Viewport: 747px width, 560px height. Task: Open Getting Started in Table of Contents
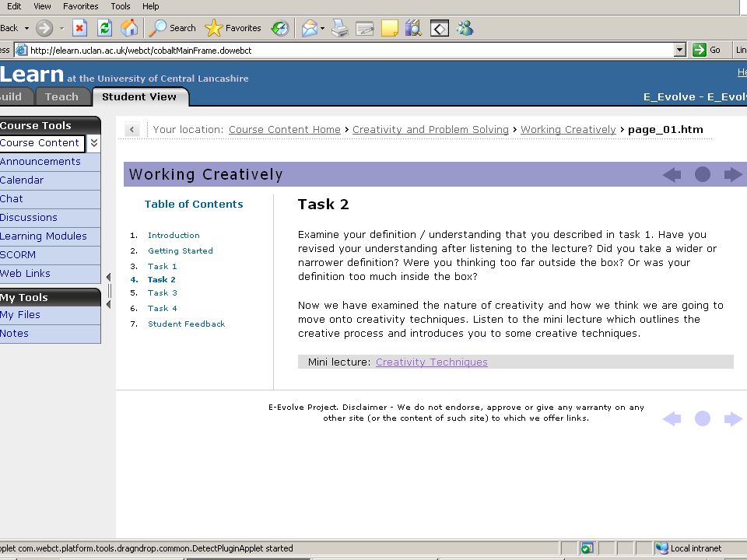tap(180, 251)
